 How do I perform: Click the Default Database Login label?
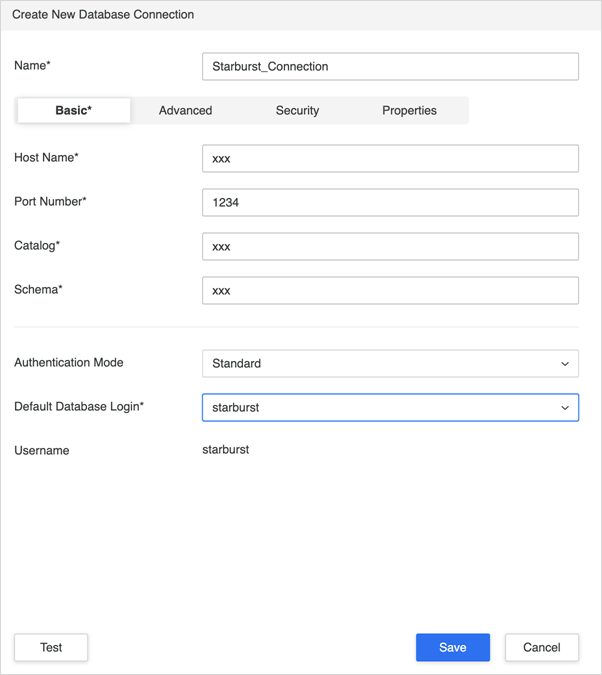(x=79, y=406)
